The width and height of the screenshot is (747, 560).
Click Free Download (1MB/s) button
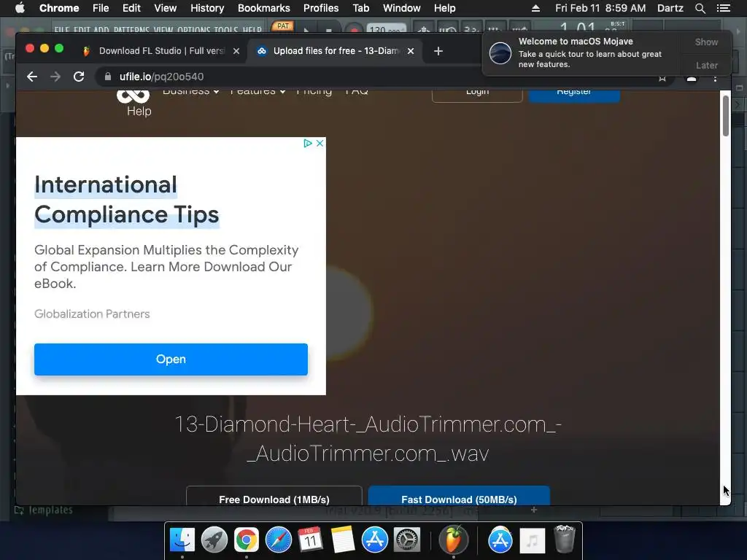pos(274,496)
